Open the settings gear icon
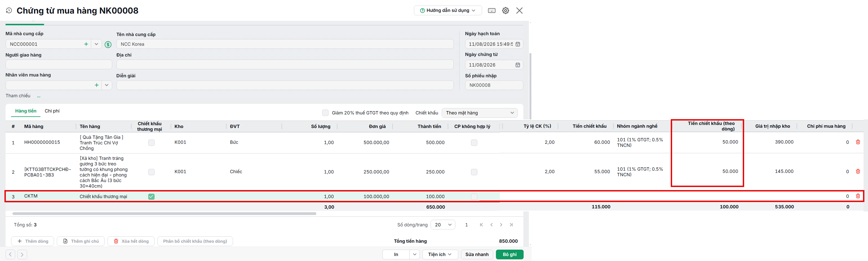The height and width of the screenshot is (261, 868). click(x=505, y=11)
